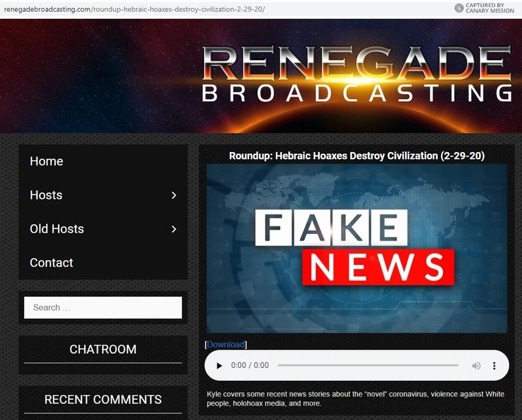Click the Download link below the video
The height and width of the screenshot is (420, 522).
coord(224,344)
